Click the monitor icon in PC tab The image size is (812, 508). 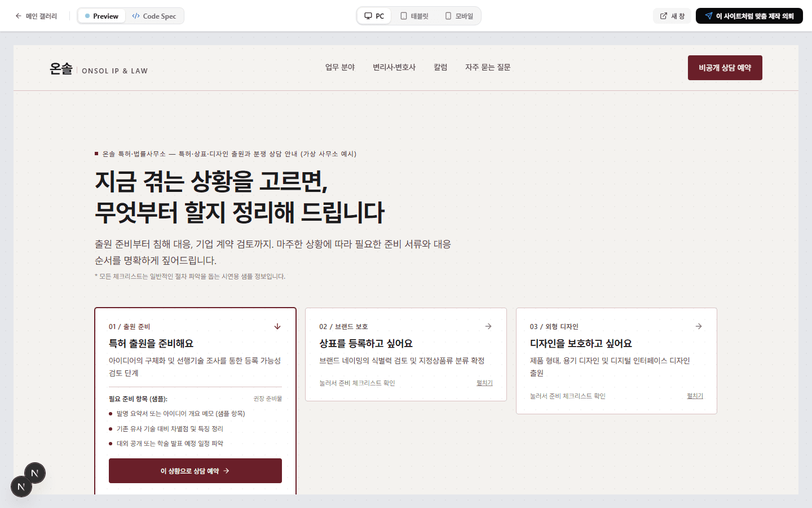(x=368, y=16)
